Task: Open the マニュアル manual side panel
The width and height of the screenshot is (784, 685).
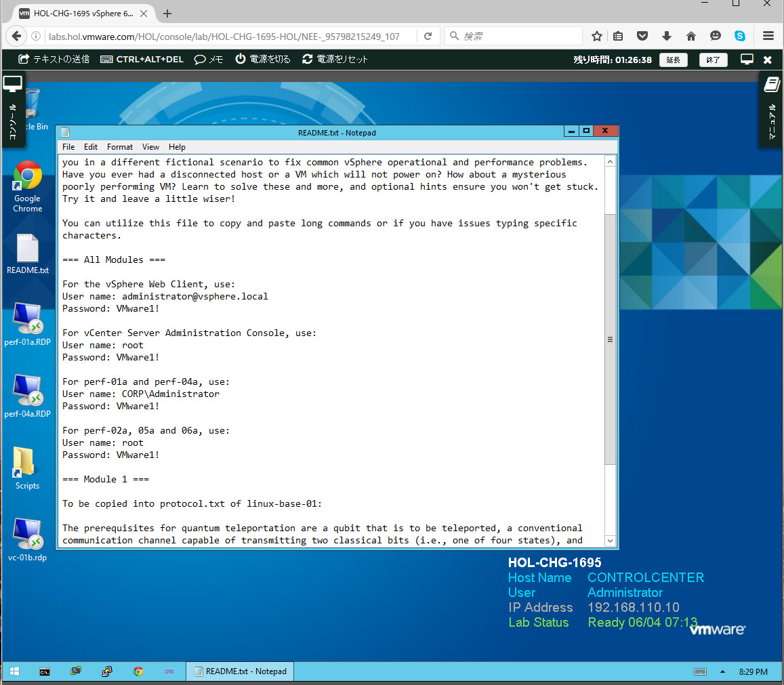Action: tap(772, 109)
